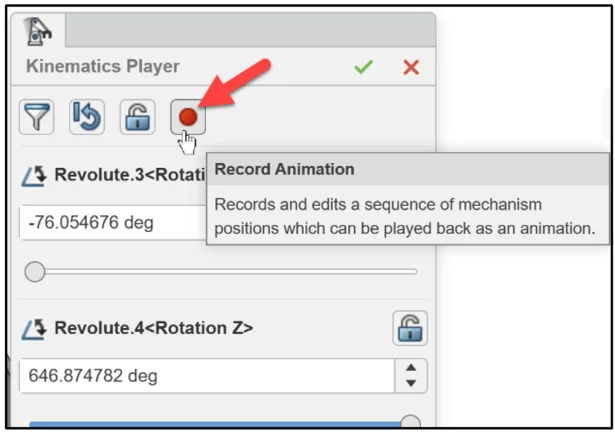
Task: Click the padlock icon in the top toolbar
Action: (x=137, y=117)
